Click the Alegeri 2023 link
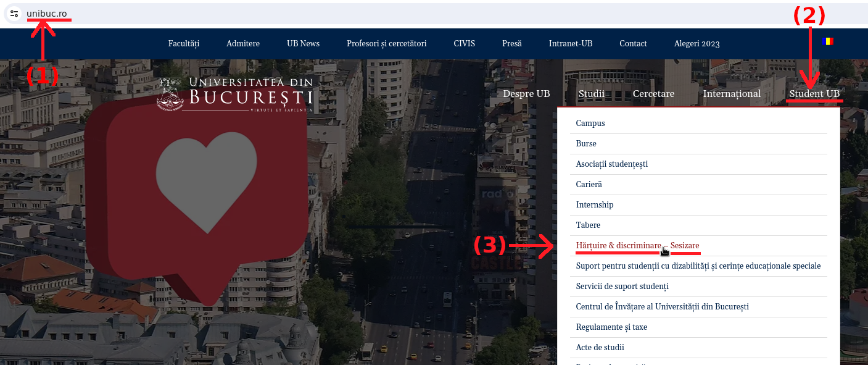Viewport: 868px width, 365px height. [x=696, y=44]
